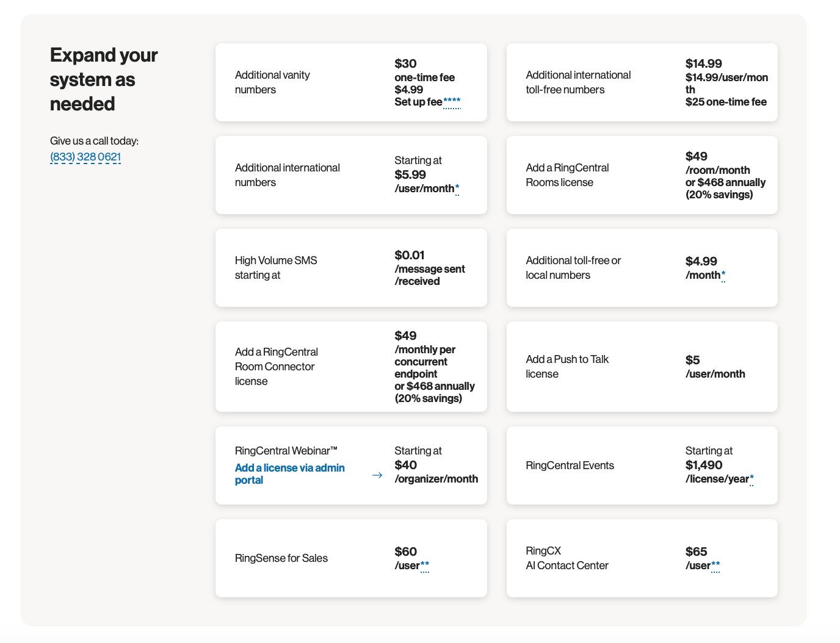Click the double-asterisk footnote on RingCX $65 /user
The height and width of the screenshot is (643, 840).
pyautogui.click(x=715, y=566)
